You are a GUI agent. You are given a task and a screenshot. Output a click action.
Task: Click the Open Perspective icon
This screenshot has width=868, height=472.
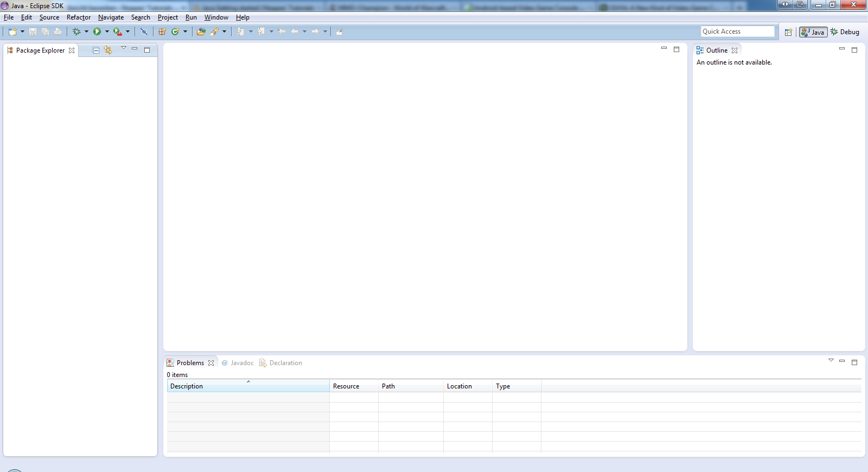pyautogui.click(x=788, y=32)
